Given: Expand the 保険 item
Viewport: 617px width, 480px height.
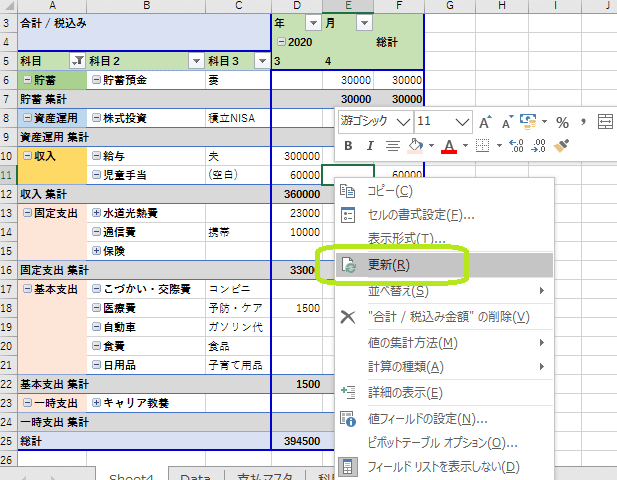Looking at the screenshot, I should (x=96, y=251).
